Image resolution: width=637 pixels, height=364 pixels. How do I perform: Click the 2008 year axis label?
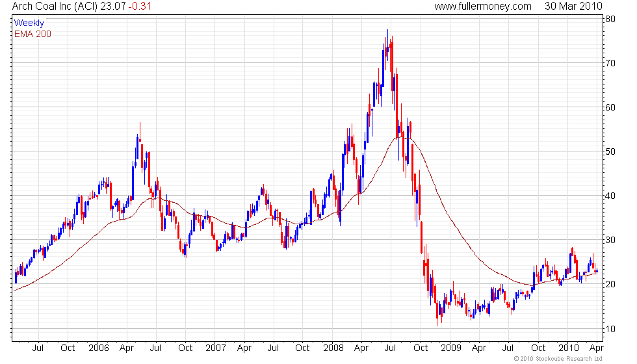coord(333,348)
